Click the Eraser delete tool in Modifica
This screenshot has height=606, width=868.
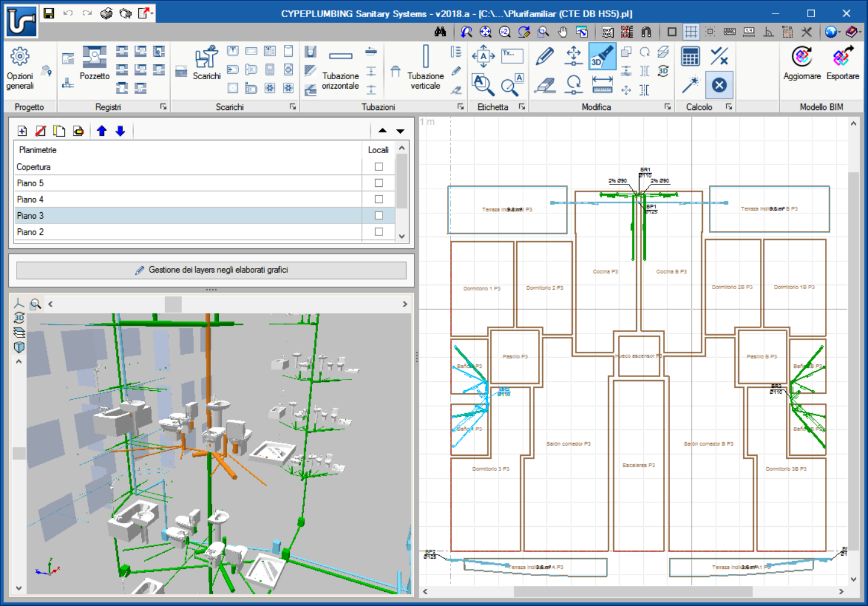point(545,86)
